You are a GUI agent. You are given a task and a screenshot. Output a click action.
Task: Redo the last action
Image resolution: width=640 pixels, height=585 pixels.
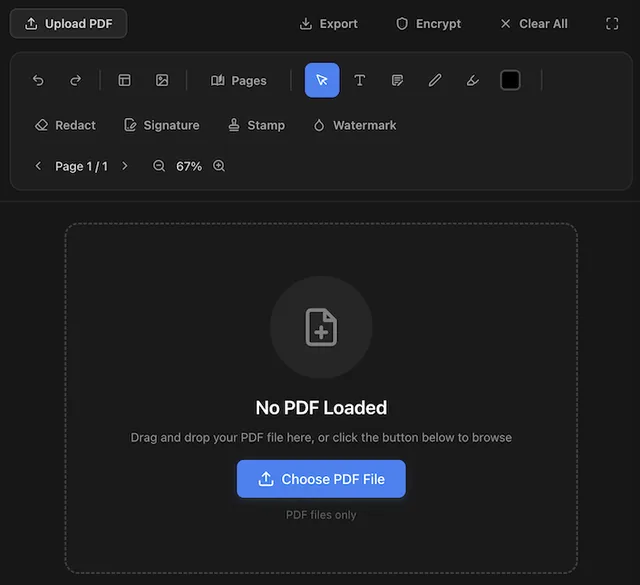tap(76, 80)
